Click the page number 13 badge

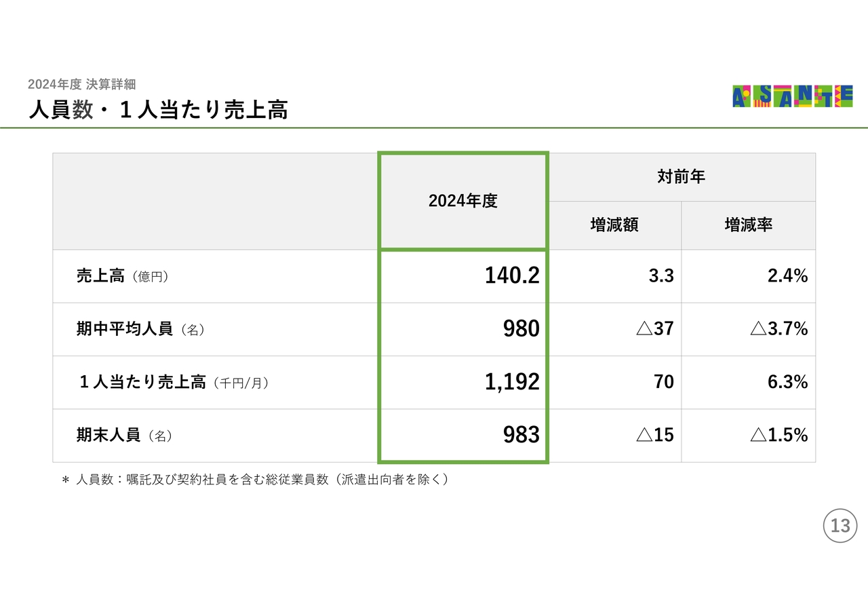pos(840,526)
